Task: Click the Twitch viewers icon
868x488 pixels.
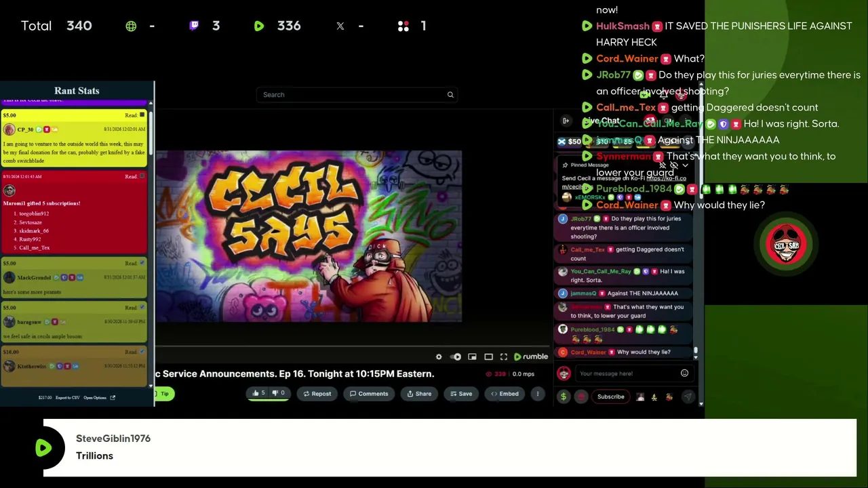Action: (194, 26)
